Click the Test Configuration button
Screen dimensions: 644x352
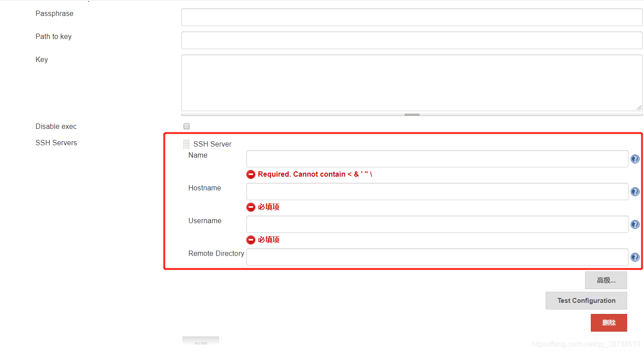click(586, 300)
